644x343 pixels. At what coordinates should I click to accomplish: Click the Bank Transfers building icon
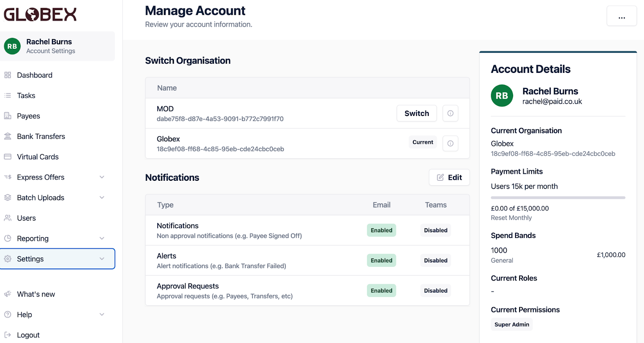pos(8,136)
